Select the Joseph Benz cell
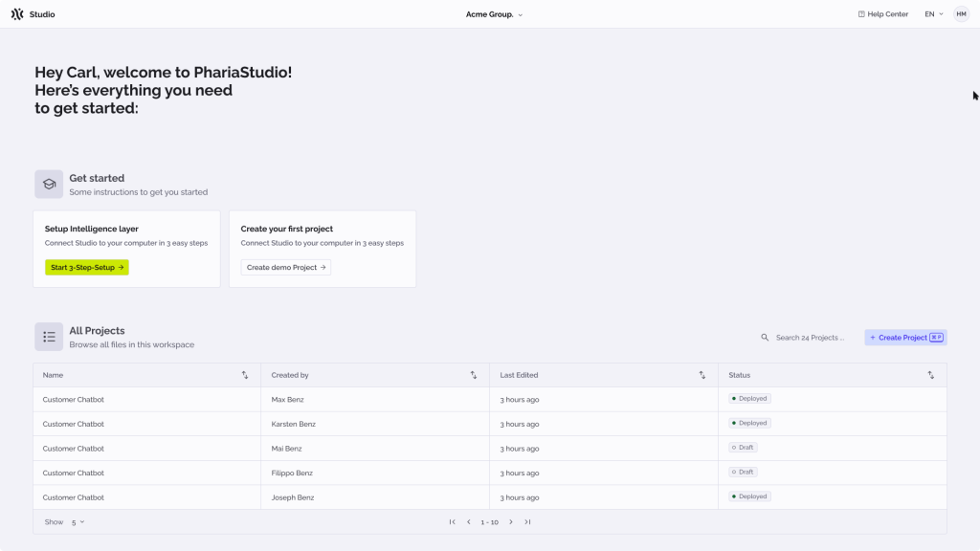The width and height of the screenshot is (980, 551). pyautogui.click(x=375, y=497)
